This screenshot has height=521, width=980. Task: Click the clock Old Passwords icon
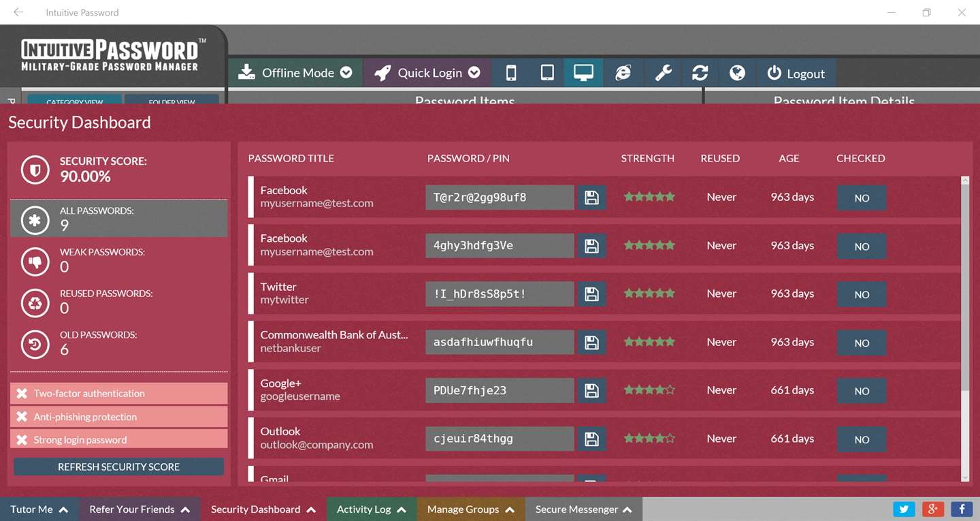click(x=35, y=345)
